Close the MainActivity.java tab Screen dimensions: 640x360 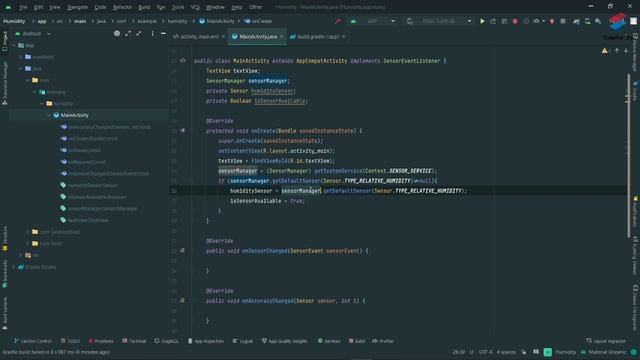(x=282, y=36)
